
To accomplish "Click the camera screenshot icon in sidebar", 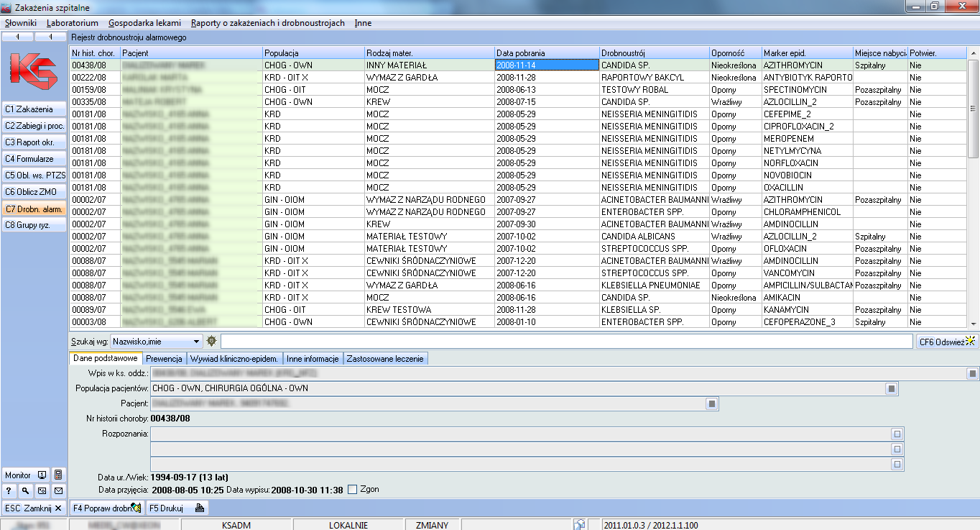I will click(42, 491).
